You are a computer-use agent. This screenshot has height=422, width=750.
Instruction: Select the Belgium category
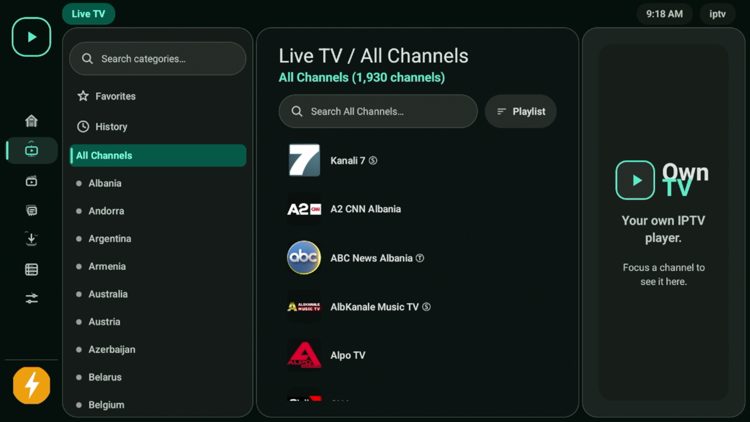[x=158, y=405]
